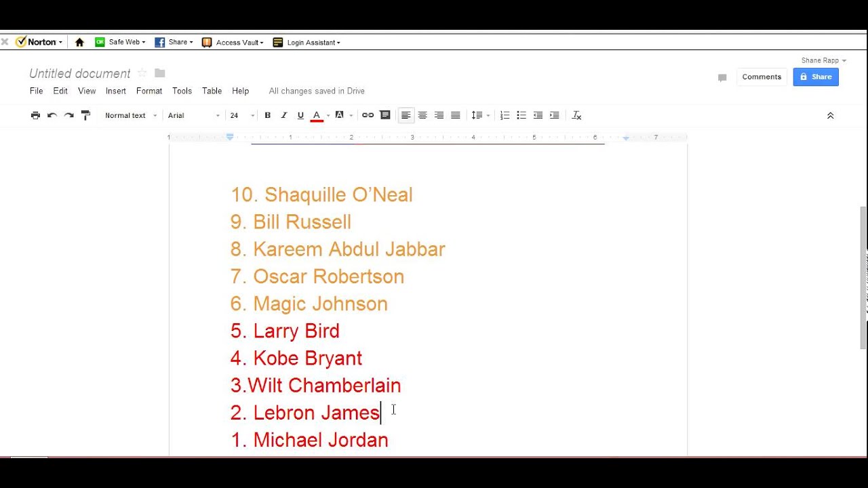Click the blue Share button
Image resolution: width=868 pixels, height=488 pixels.
[x=816, y=77]
